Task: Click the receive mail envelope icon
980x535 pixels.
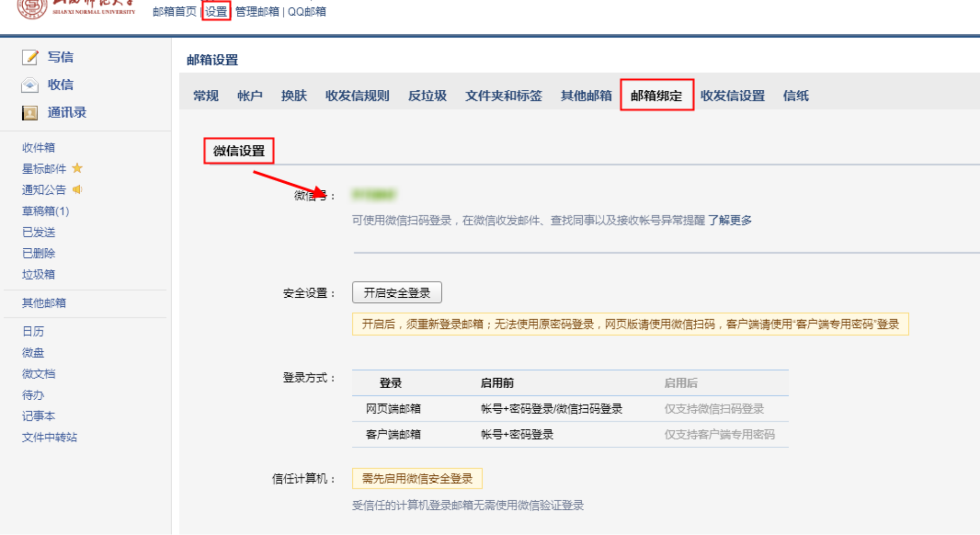Action: (x=30, y=85)
